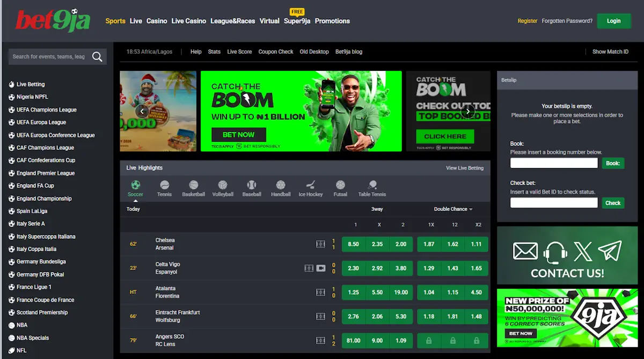Click the Register link

tap(527, 20)
